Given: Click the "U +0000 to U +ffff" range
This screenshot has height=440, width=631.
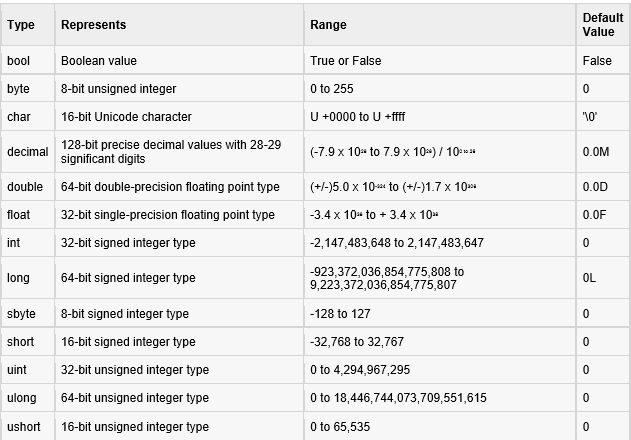Looking at the screenshot, I should click(x=358, y=117).
